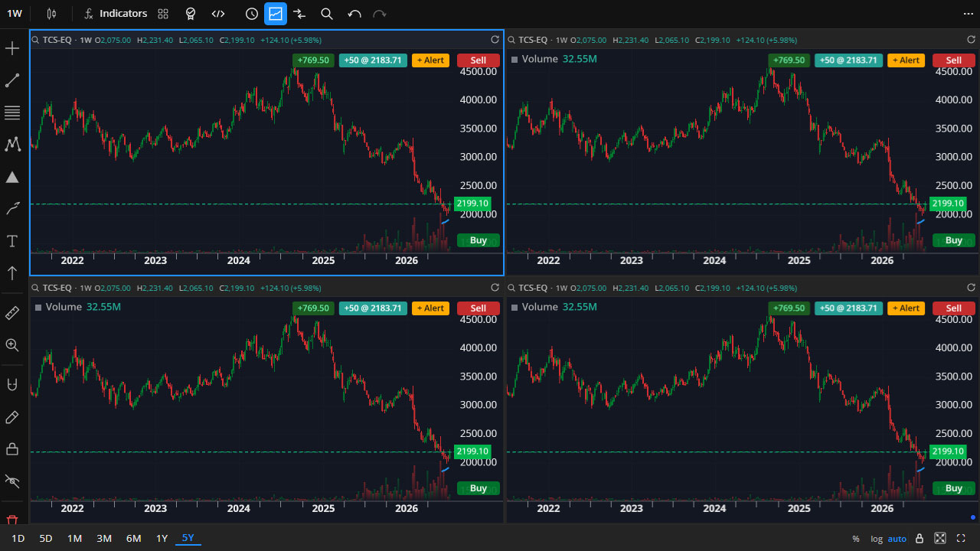Remove drawings with the trash icon
980x551 pixels.
point(12,520)
